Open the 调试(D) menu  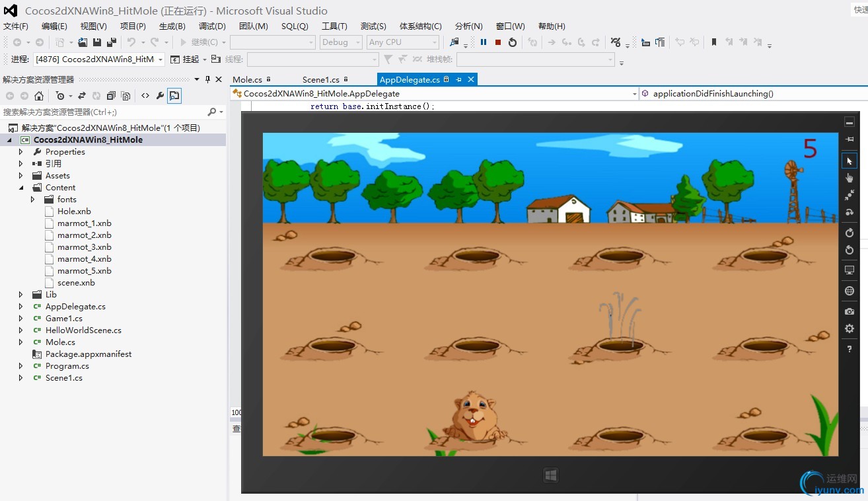[x=212, y=26]
